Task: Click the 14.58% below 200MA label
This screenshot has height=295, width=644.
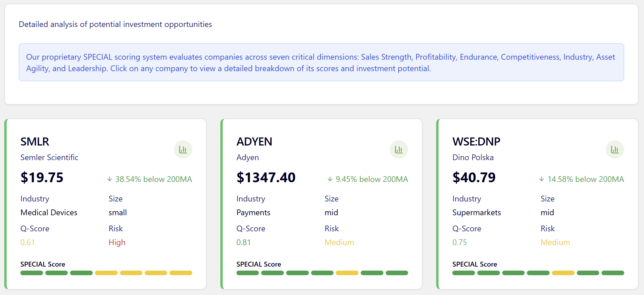Action: point(586,179)
